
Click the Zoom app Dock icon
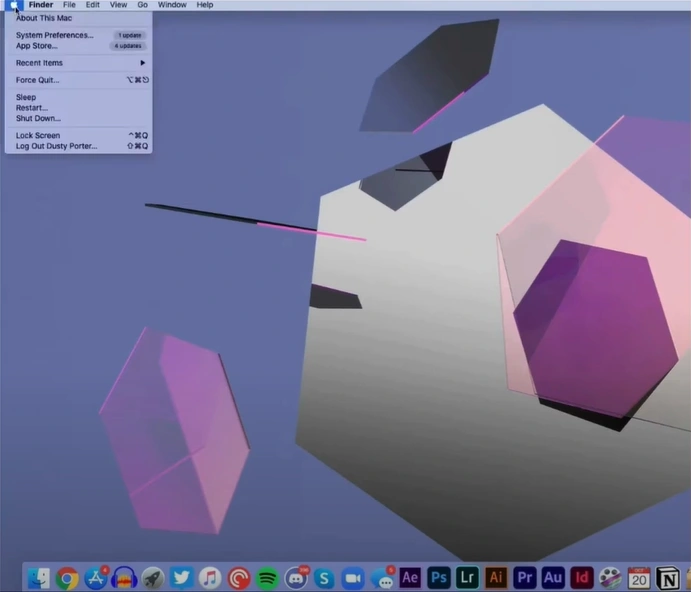(x=353, y=577)
